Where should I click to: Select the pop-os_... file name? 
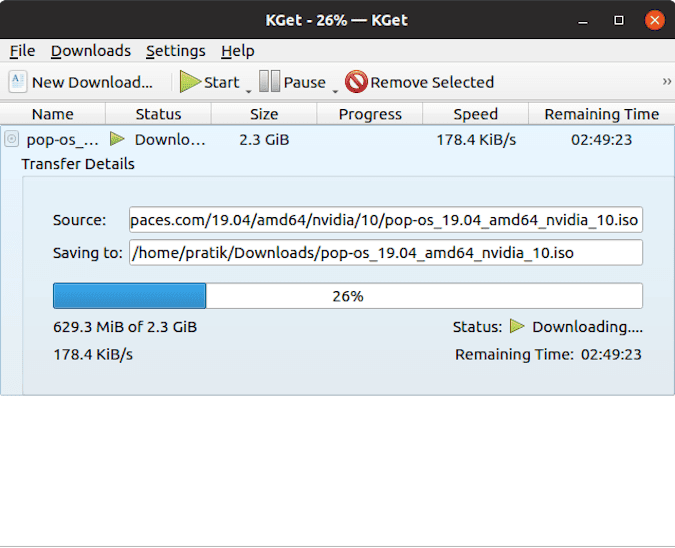pyautogui.click(x=62, y=140)
